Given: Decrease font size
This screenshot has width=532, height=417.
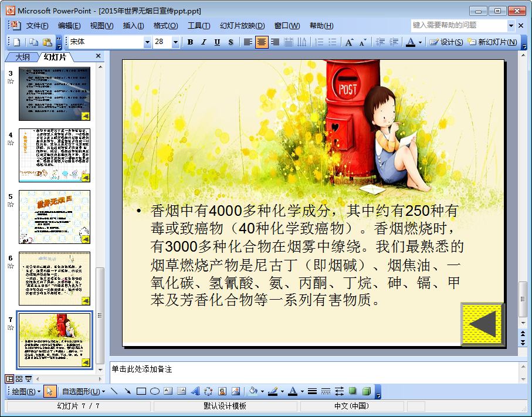Looking at the screenshot, I should pos(362,42).
